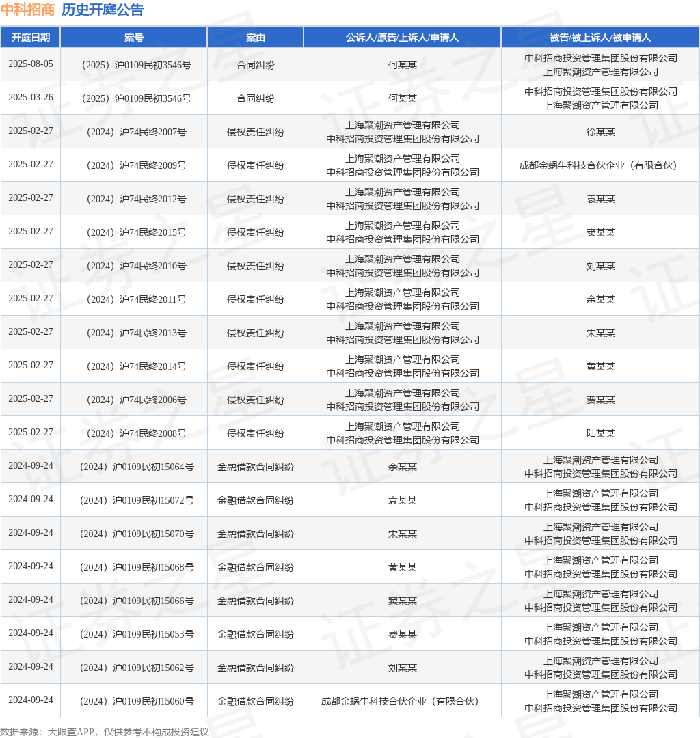Click 合同纠纷 in the 2025-08-05 row
The width and height of the screenshot is (700, 738).
pyautogui.click(x=256, y=65)
